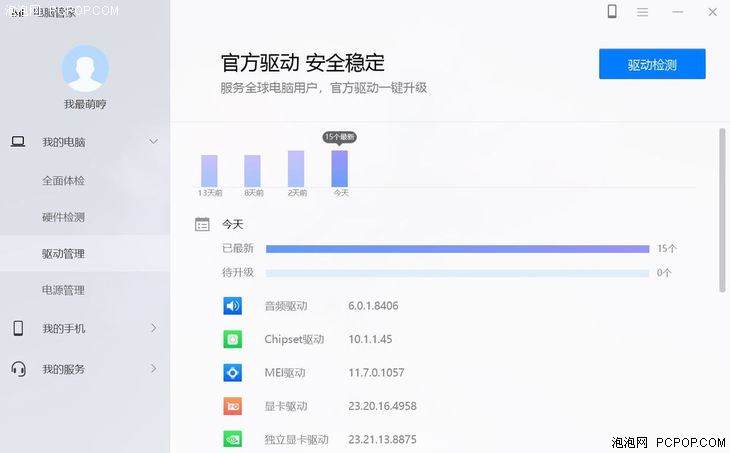Click the 15个最新 tooltip badge
Screen dimensions: 730x453
tap(339, 137)
